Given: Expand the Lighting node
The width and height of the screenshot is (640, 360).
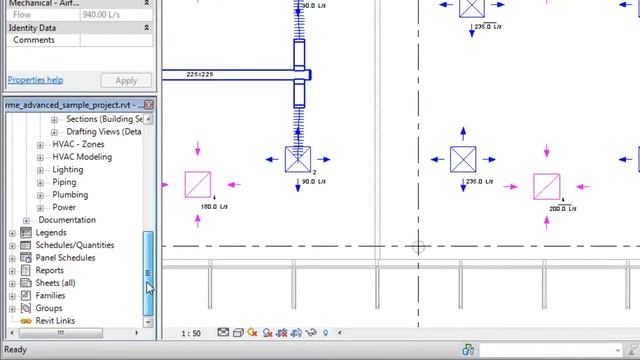Looking at the screenshot, I should (40, 170).
